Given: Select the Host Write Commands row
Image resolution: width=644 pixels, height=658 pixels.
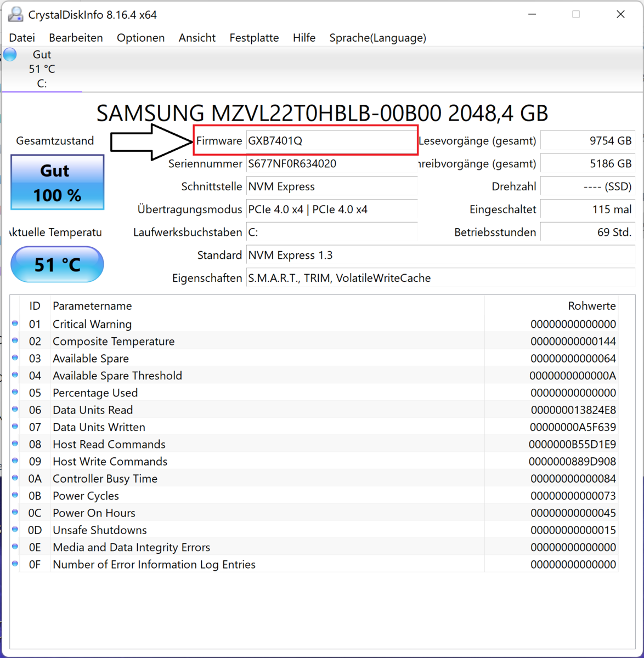Looking at the screenshot, I should (314, 461).
